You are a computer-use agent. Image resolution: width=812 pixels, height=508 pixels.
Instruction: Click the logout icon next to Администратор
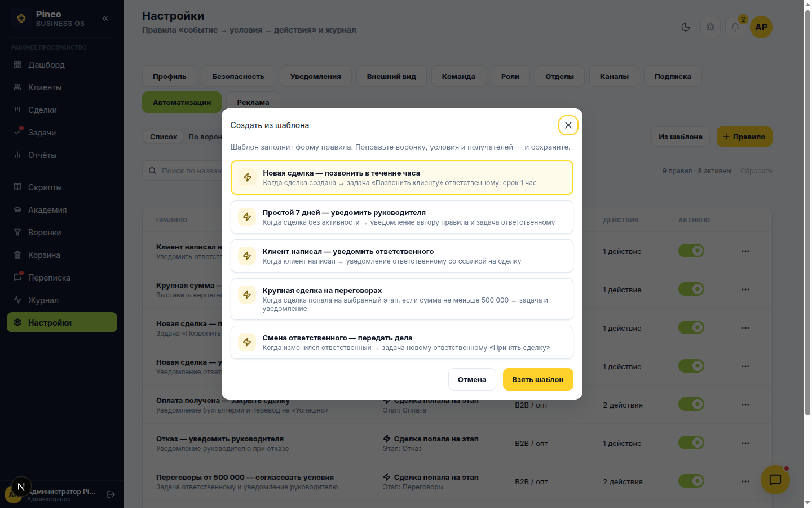(x=111, y=494)
